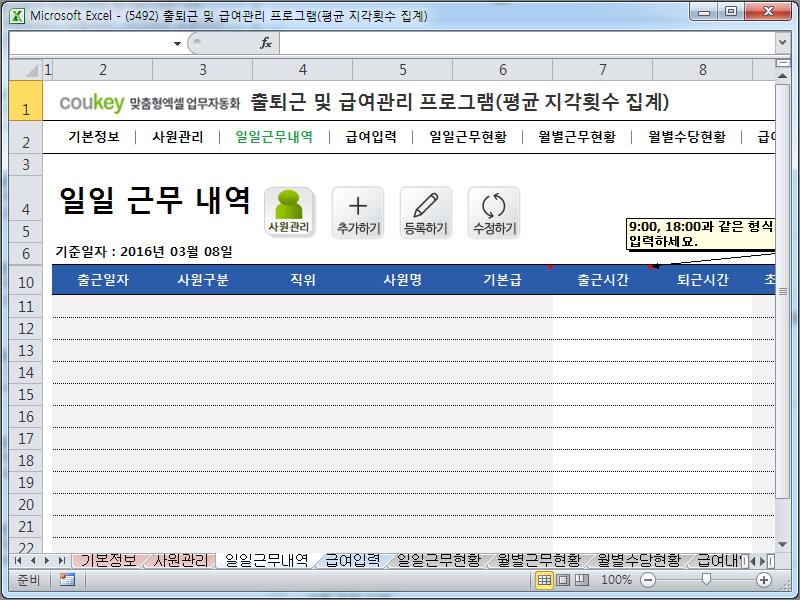Switch to Page Layout view icon

pyautogui.click(x=563, y=580)
